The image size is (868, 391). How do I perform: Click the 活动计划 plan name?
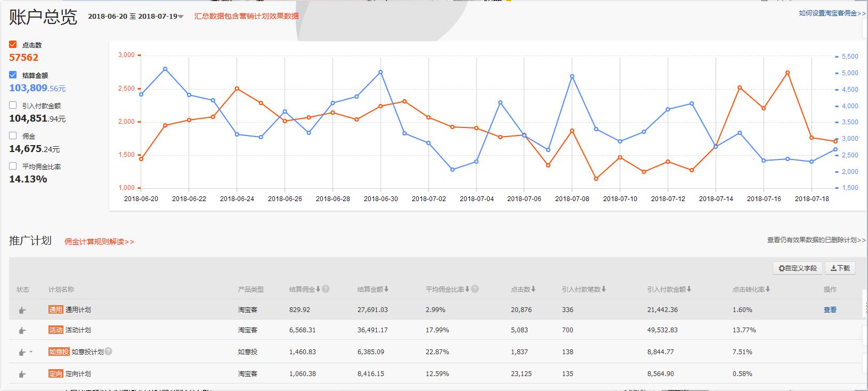pyautogui.click(x=78, y=330)
